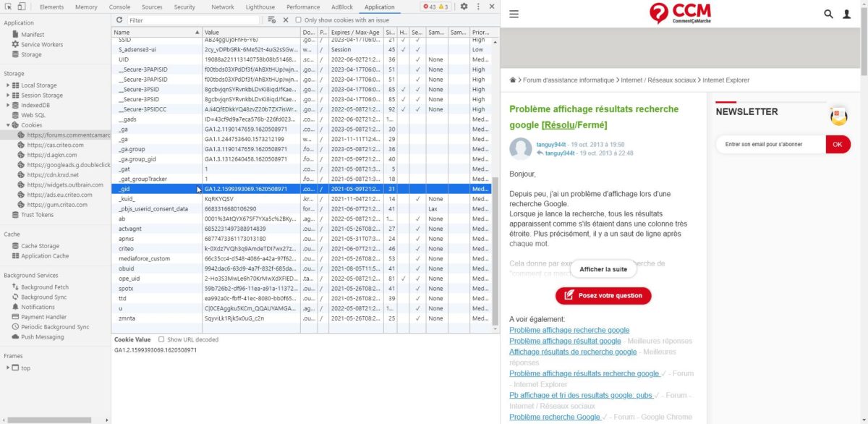This screenshot has height=424, width=868.
Task: Close the DevTools panel
Action: [x=491, y=7]
